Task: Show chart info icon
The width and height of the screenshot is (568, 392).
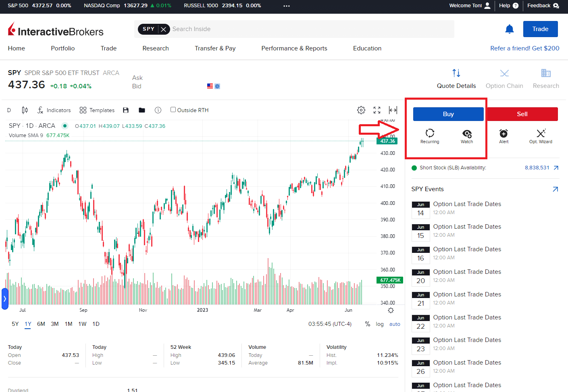Action: pyautogui.click(x=158, y=110)
